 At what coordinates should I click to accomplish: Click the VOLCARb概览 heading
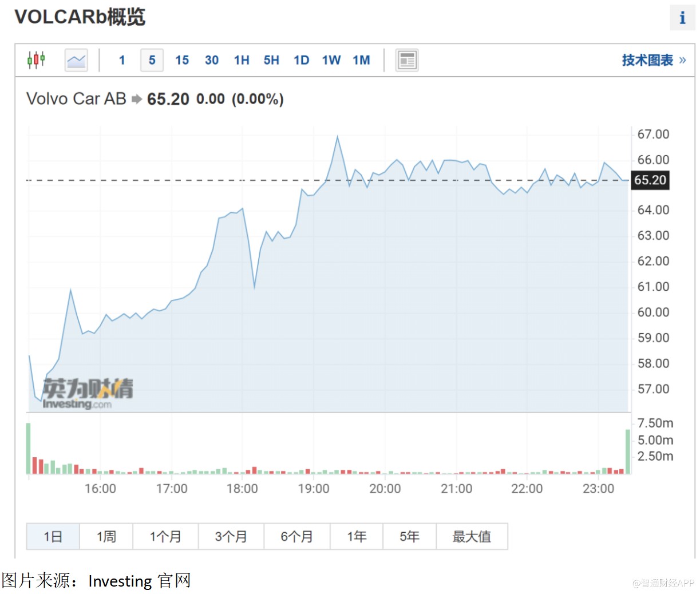coord(80,17)
